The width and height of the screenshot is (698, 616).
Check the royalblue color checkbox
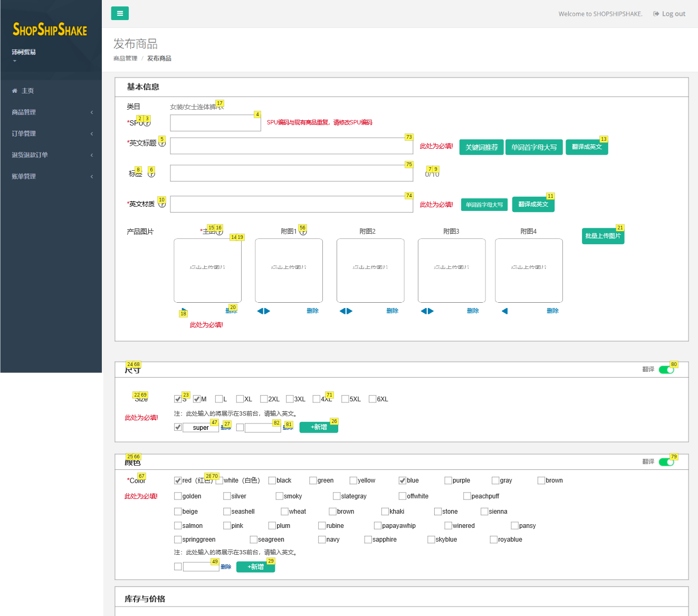coord(494,540)
